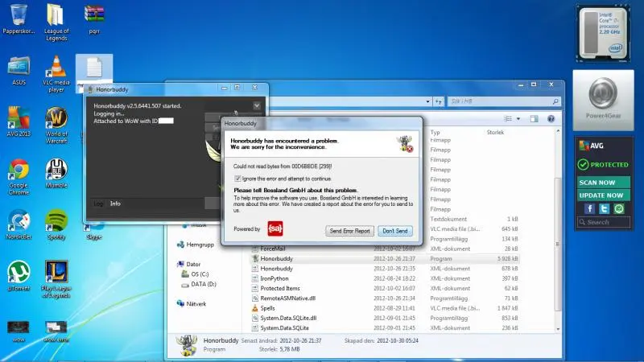Switch to Honorbuddy Log tab
The width and height of the screenshot is (644, 362).
(x=98, y=204)
